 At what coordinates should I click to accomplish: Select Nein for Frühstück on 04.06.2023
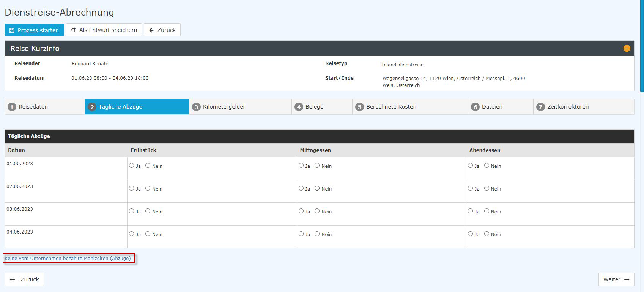[x=148, y=234]
